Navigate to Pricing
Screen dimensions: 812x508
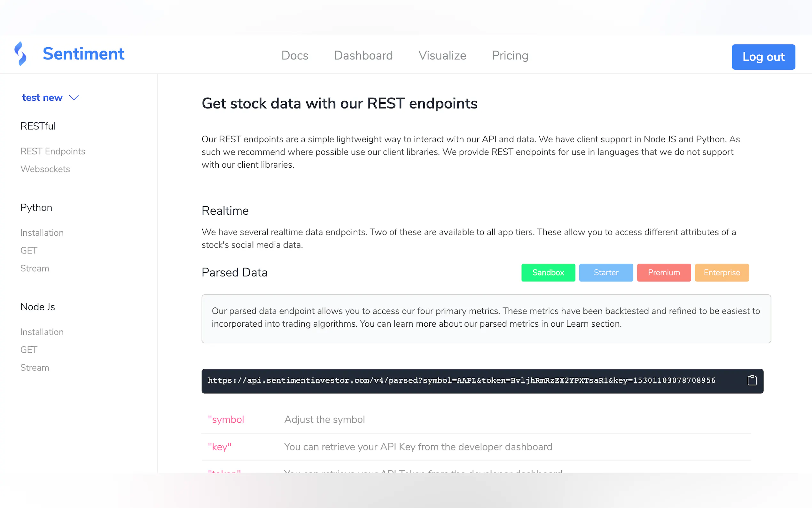(x=510, y=55)
